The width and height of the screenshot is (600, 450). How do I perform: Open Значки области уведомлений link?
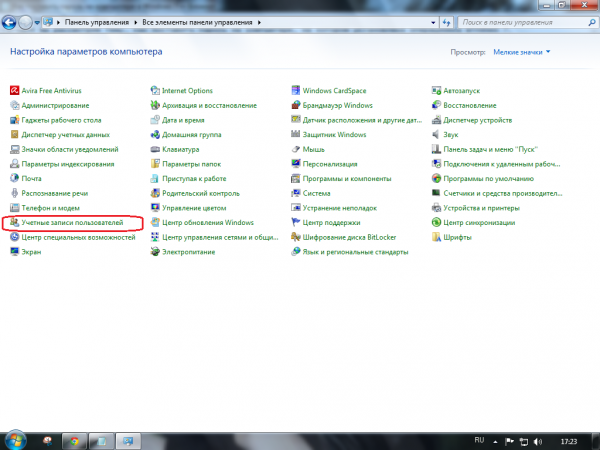tap(70, 150)
